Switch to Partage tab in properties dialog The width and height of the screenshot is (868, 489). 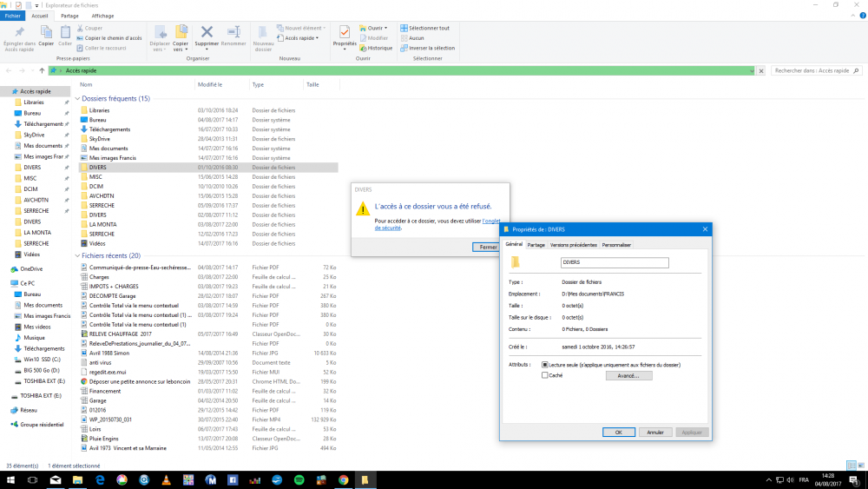pos(536,245)
